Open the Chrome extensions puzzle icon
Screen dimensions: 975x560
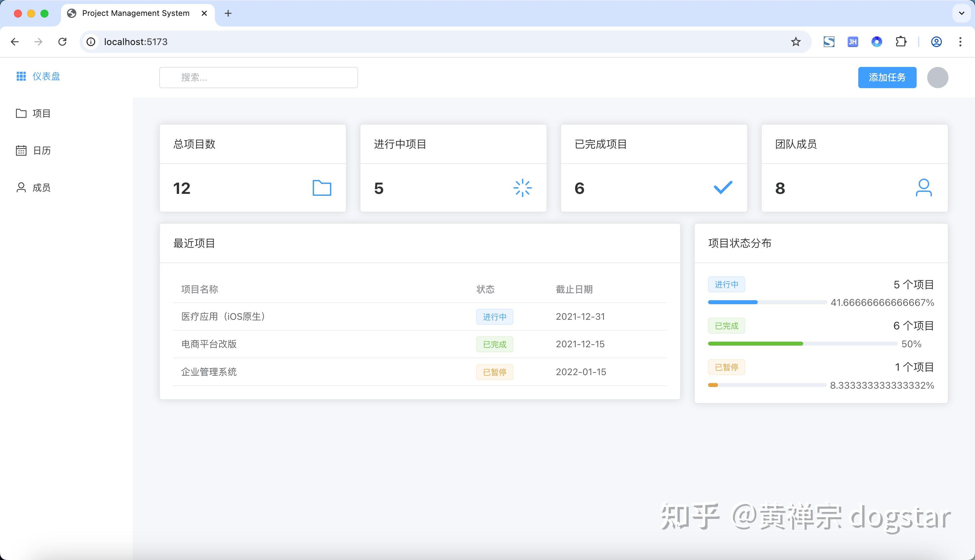click(x=901, y=41)
